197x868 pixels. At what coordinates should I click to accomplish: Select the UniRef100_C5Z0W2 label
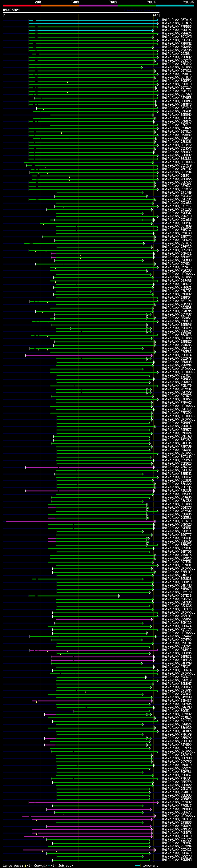point(177,802)
